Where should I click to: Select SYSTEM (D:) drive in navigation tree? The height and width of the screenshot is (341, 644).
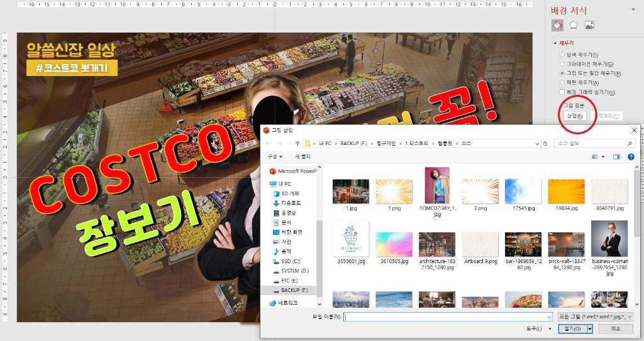[291, 271]
